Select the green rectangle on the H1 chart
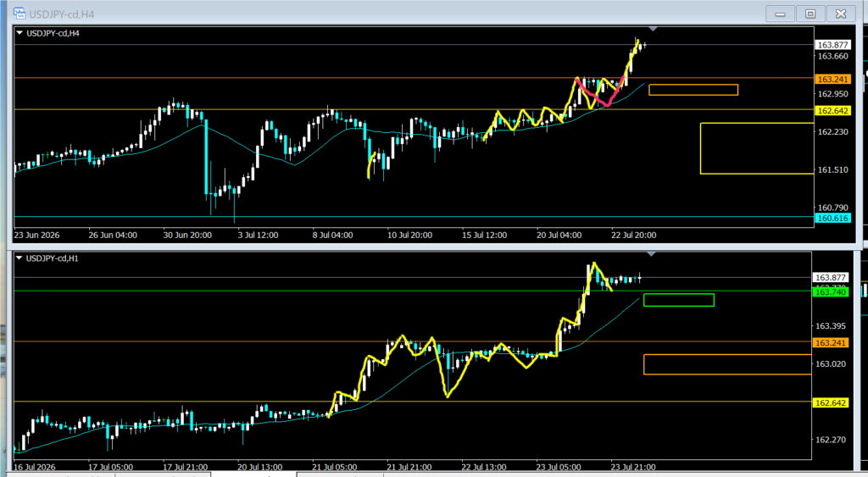The image size is (868, 477). 679,300
